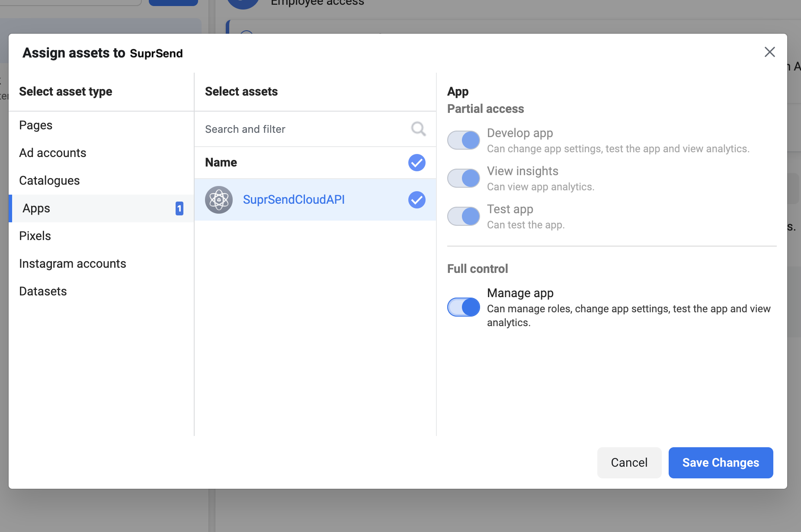Image resolution: width=801 pixels, height=532 pixels.
Task: Select the Pixels asset type
Action: 101,236
